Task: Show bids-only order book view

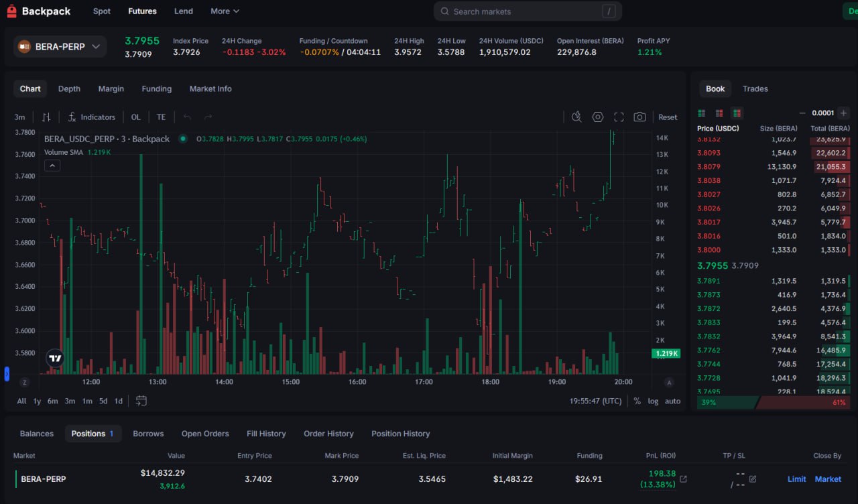Action: [x=702, y=113]
